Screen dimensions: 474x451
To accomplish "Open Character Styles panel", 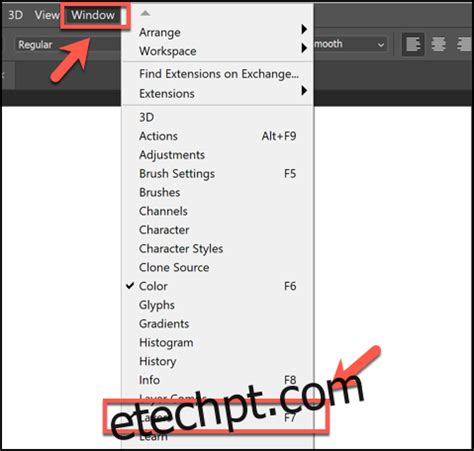I will 218,248.
